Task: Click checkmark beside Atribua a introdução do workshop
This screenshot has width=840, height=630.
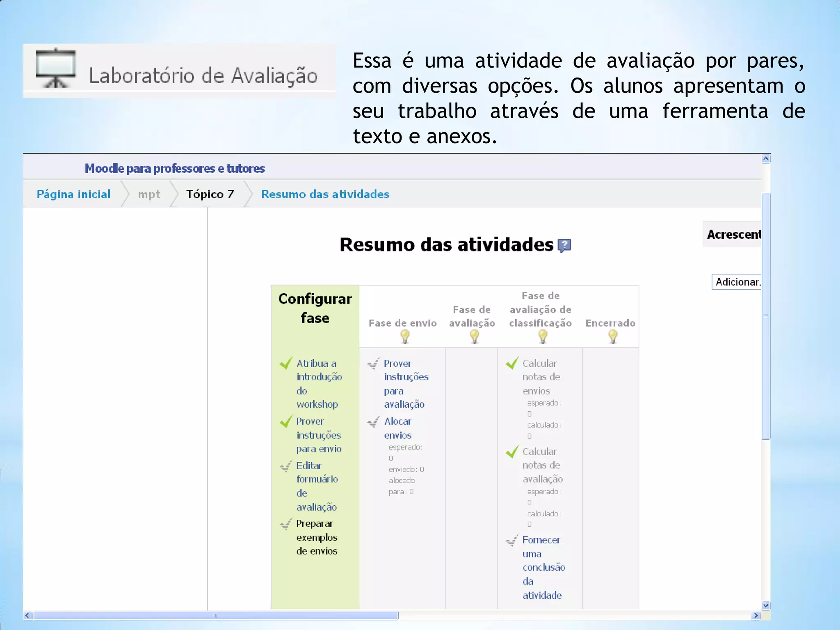Action: click(286, 363)
